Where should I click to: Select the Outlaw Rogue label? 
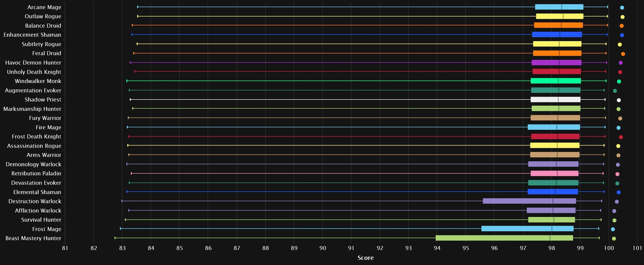click(43, 17)
